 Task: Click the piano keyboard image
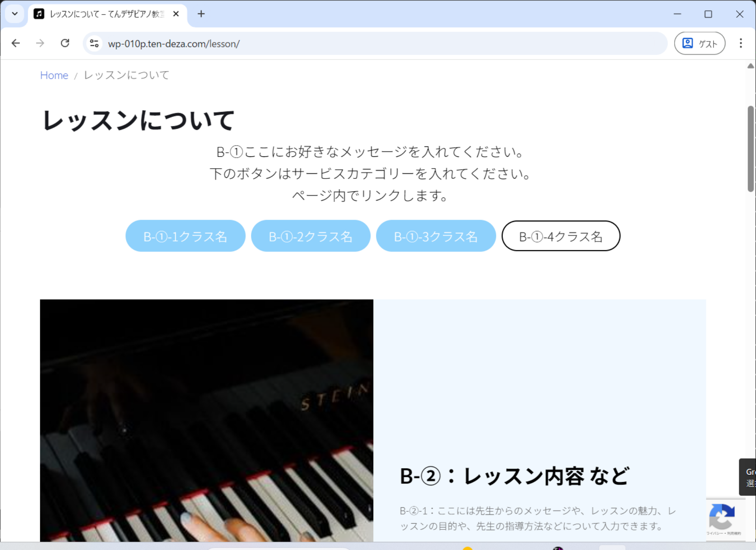click(206, 420)
